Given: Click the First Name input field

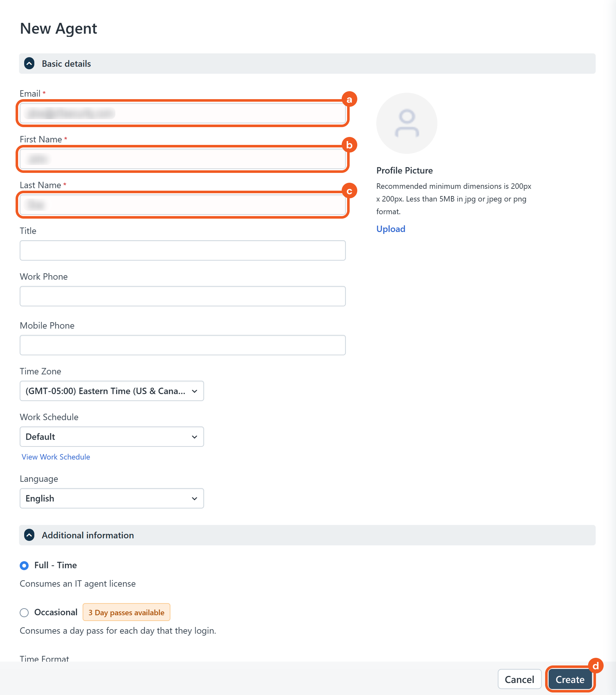Looking at the screenshot, I should click(x=183, y=159).
